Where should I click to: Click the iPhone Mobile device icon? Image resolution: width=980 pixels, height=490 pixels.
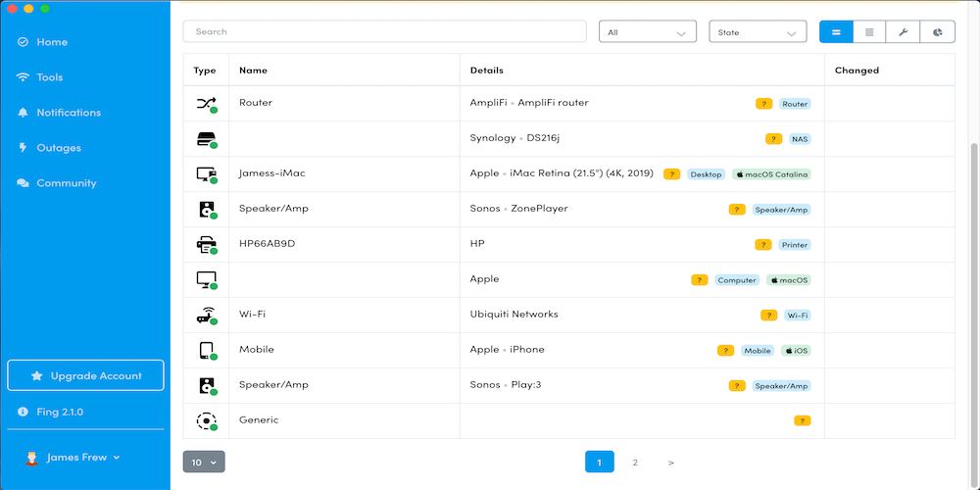[206, 350]
